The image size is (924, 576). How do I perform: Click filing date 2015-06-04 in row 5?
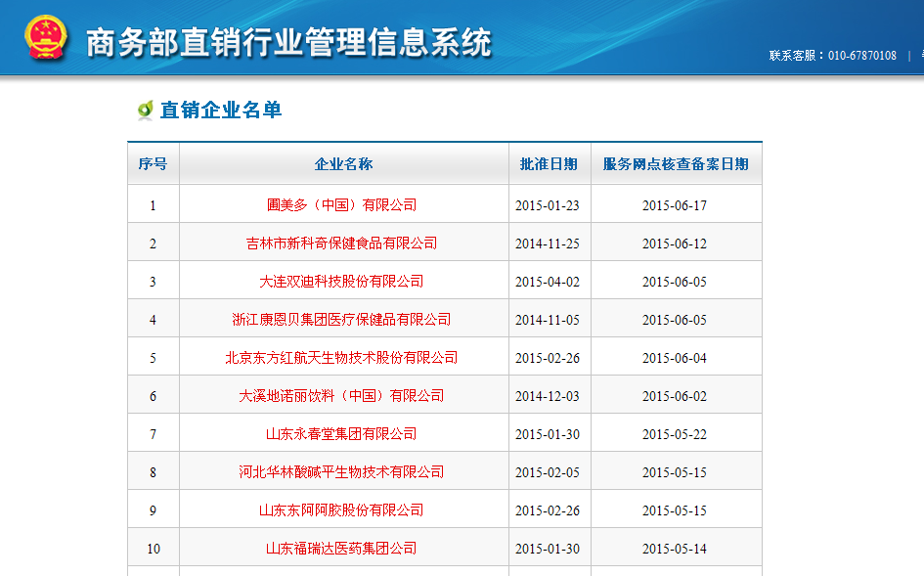click(x=675, y=359)
